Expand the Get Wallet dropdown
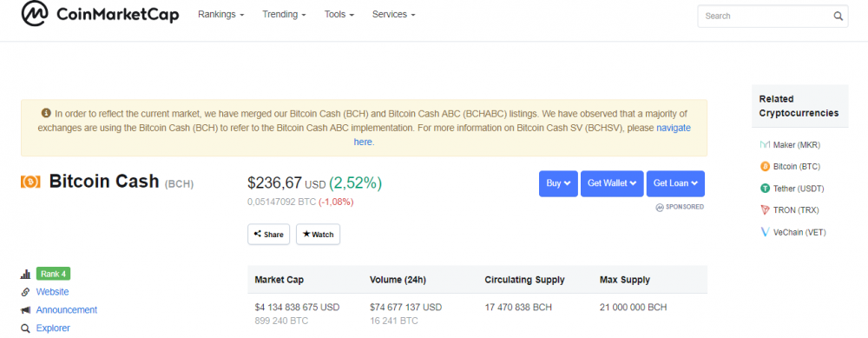Viewport: 868px width, 338px height. coord(612,183)
